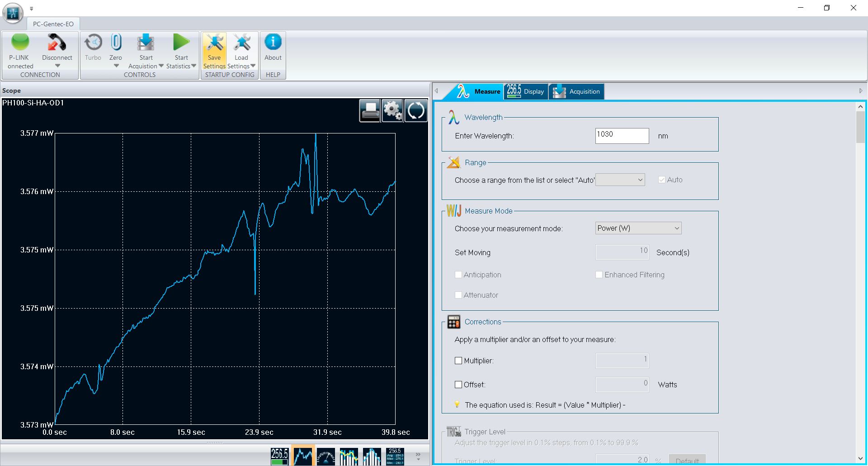
Task: Switch to the needle gauge display
Action: click(x=325, y=456)
